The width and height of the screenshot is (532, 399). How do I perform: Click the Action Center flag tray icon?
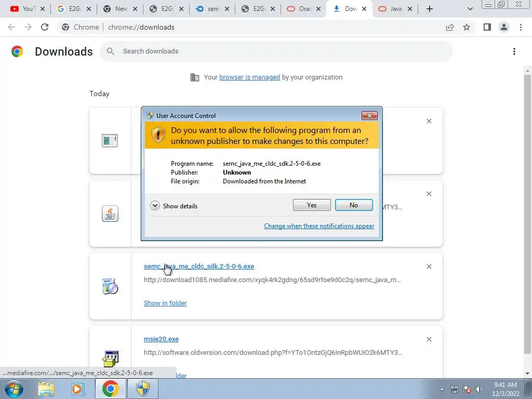click(x=467, y=389)
